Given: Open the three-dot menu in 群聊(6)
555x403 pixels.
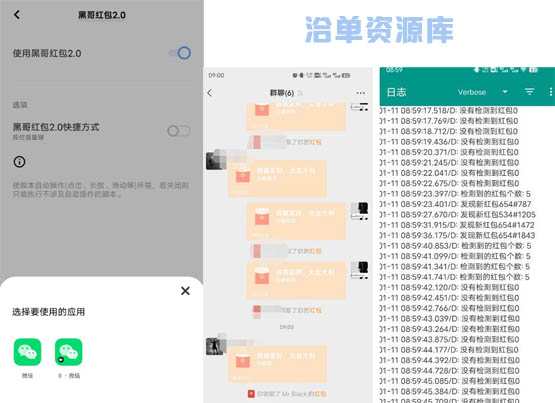Looking at the screenshot, I should (361, 93).
